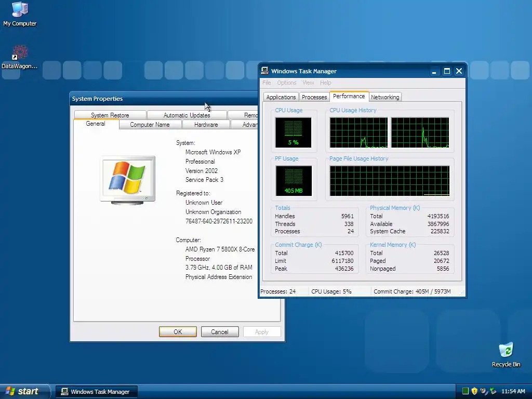The height and width of the screenshot is (399, 532).
Task: Minimize the Task Manager window
Action: [434, 71]
